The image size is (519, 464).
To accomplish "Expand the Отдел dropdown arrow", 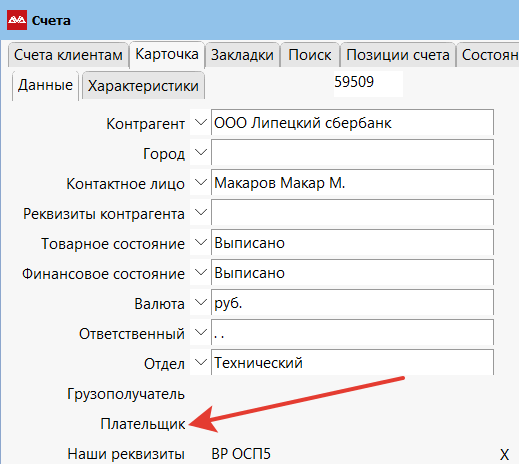I will [200, 362].
